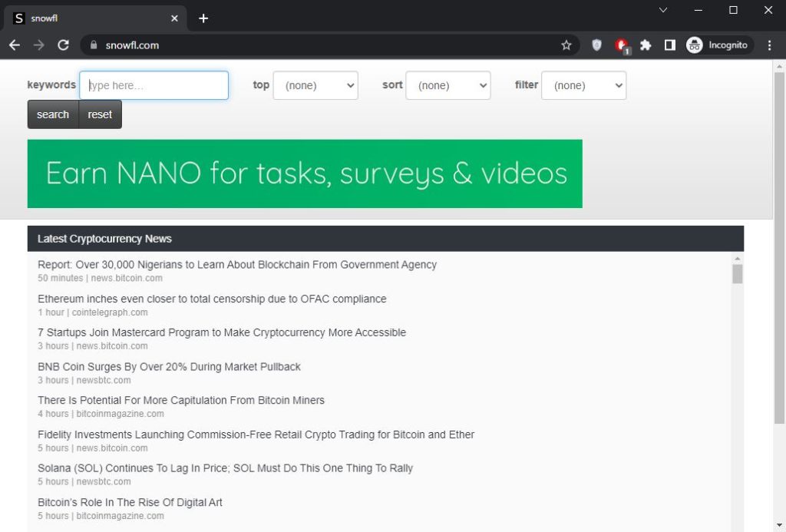Open Chrome three-dot menu
This screenshot has height=532, width=786.
770,45
